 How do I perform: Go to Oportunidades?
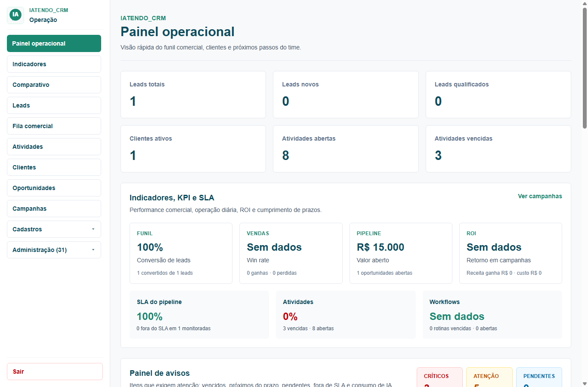point(54,188)
